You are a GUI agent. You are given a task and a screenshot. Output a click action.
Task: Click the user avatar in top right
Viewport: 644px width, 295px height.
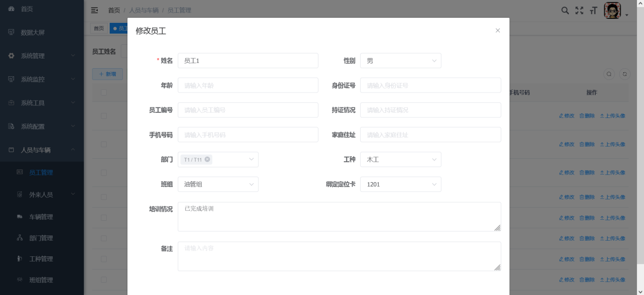(612, 11)
